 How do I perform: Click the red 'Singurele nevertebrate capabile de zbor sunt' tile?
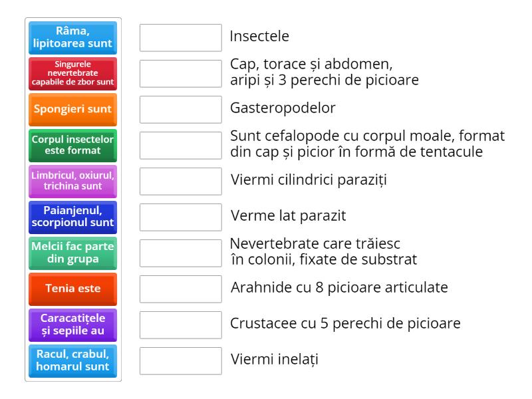[73, 73]
